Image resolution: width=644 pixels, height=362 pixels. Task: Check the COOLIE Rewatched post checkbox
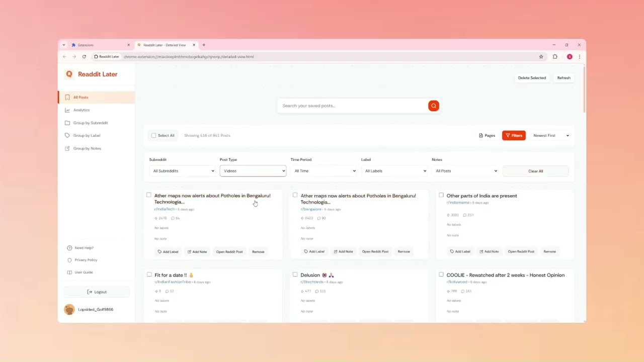441,275
